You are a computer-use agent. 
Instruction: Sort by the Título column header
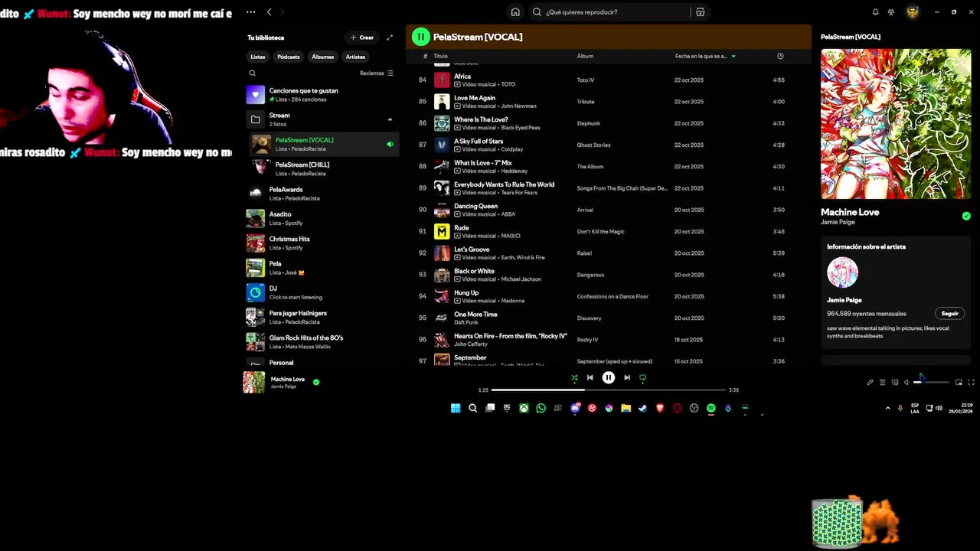(x=440, y=56)
